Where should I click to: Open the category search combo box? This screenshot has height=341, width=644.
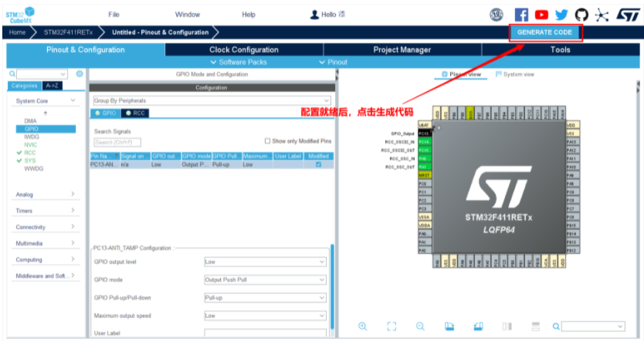tap(42, 74)
